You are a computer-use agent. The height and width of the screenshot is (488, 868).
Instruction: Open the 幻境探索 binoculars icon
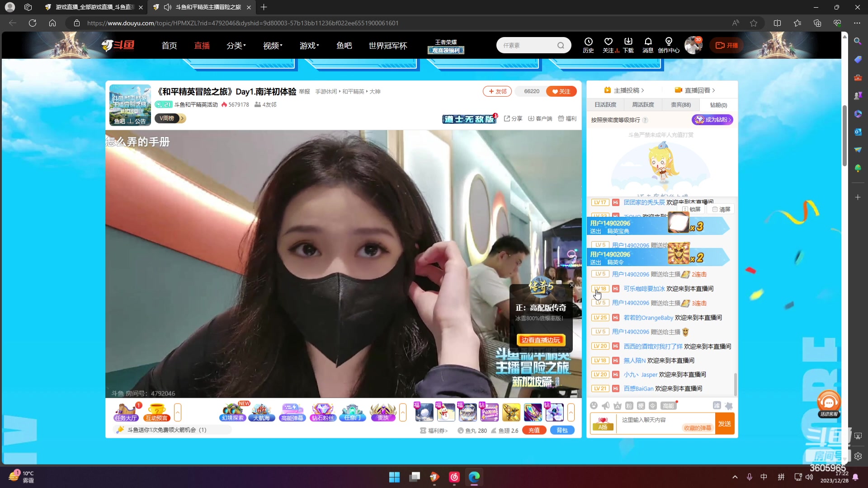click(x=233, y=412)
